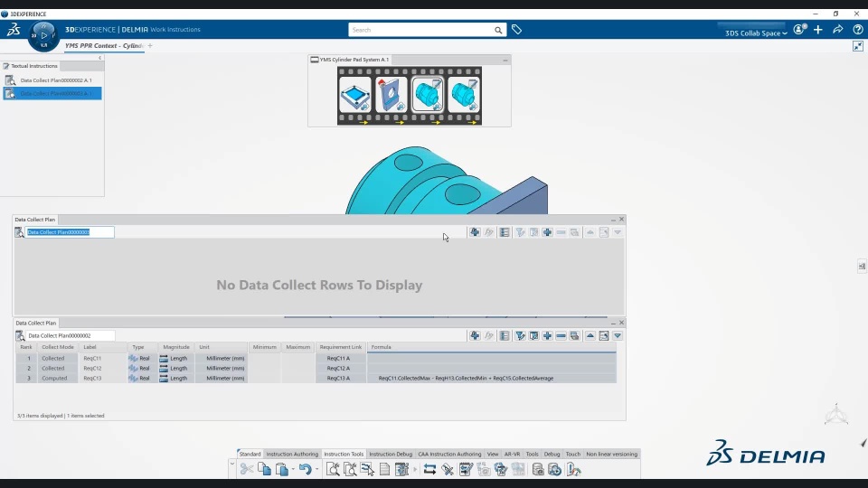
Task: Open the Help question mark icon
Action: (x=858, y=29)
